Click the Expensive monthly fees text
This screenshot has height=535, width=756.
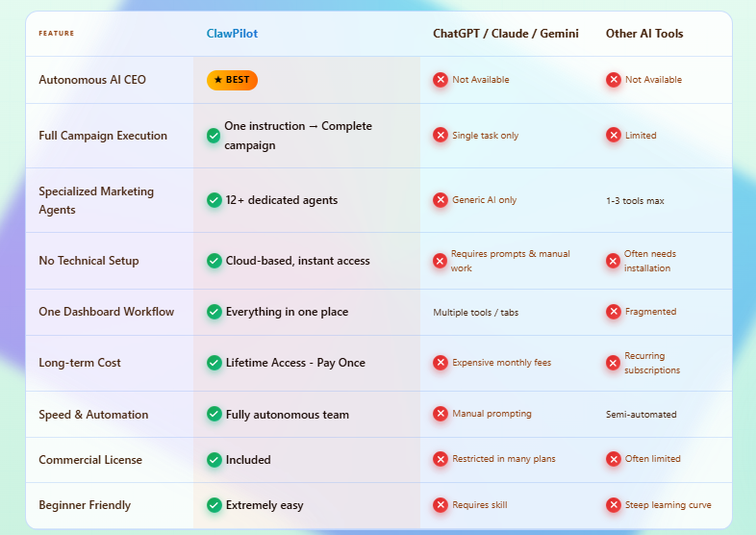tap(501, 363)
